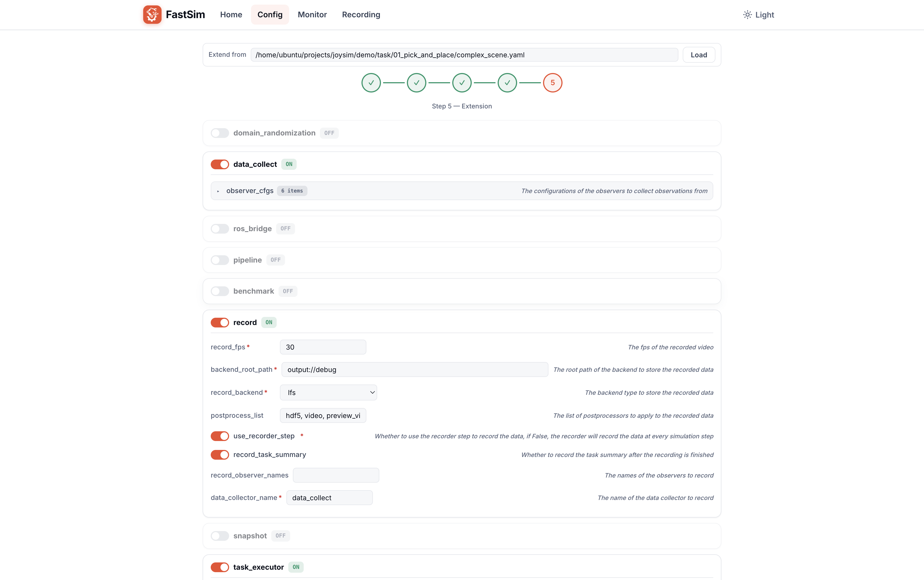Go to completed step 1 circle
This screenshot has height=580, width=924.
pos(371,82)
